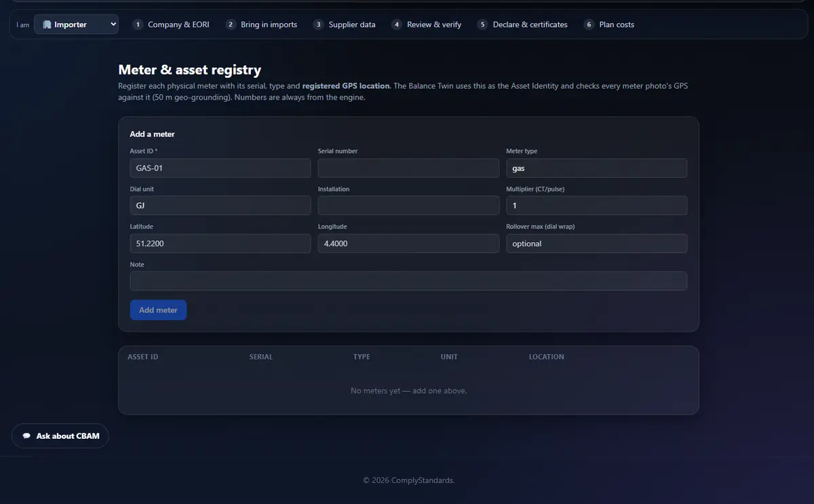Focus the Serial number input
Screen dimensions: 814x504
(x=408, y=168)
